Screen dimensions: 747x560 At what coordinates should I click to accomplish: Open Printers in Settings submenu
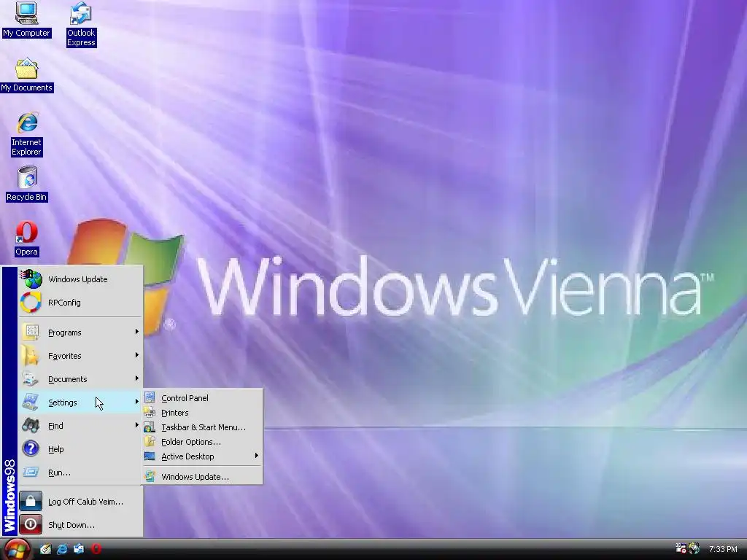(x=203, y=413)
